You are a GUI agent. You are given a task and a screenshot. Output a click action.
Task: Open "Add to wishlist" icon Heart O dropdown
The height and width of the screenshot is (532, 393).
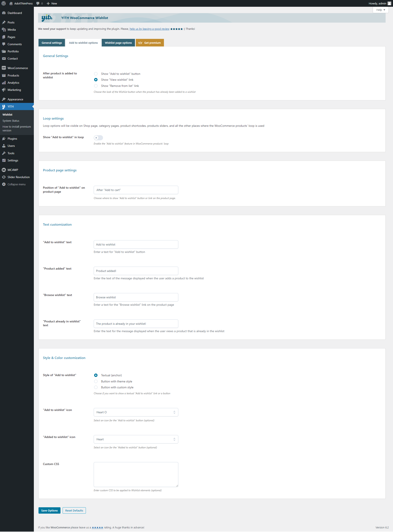[136, 412]
